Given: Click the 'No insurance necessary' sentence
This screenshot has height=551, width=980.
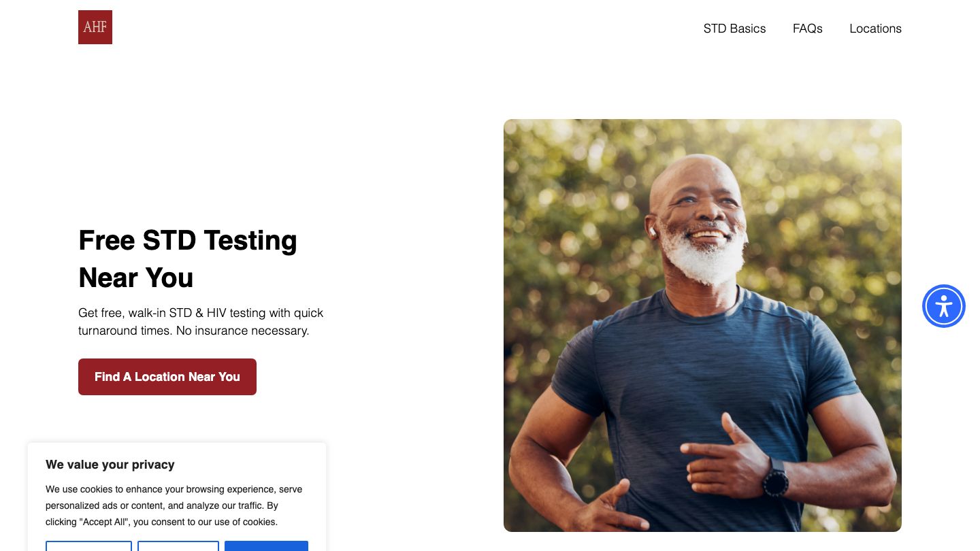Looking at the screenshot, I should [x=242, y=331].
